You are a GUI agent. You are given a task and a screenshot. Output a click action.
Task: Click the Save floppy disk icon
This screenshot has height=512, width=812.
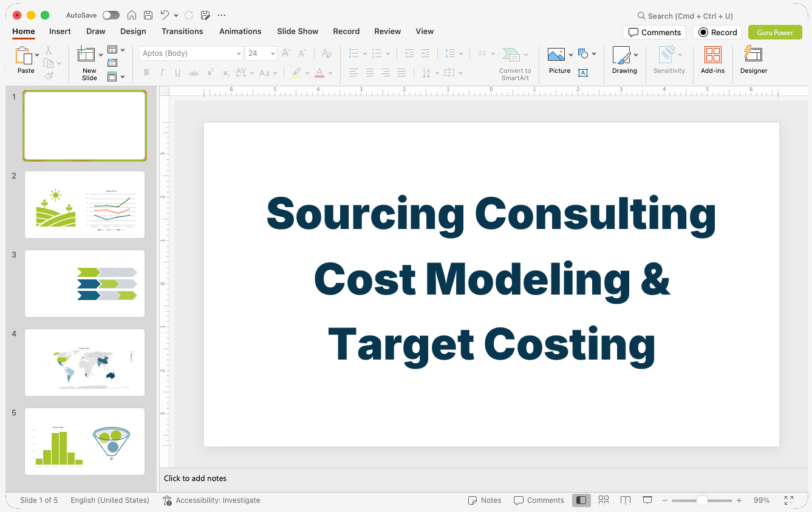(148, 15)
